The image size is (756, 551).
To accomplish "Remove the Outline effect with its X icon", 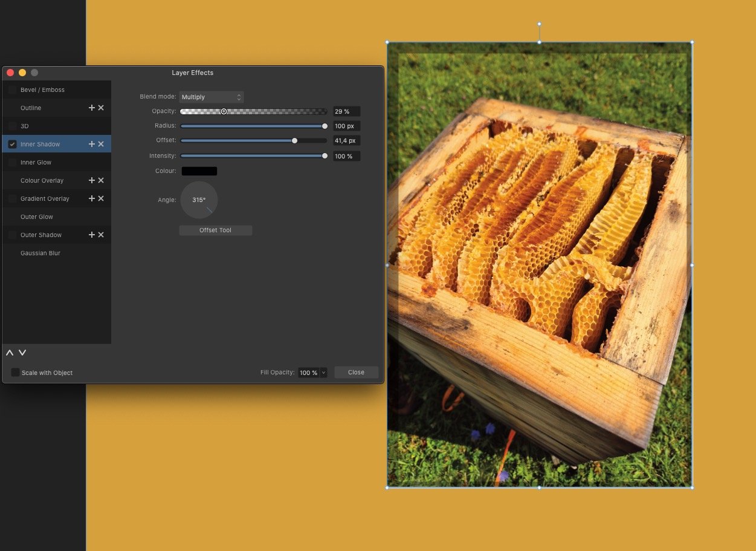I will 101,108.
